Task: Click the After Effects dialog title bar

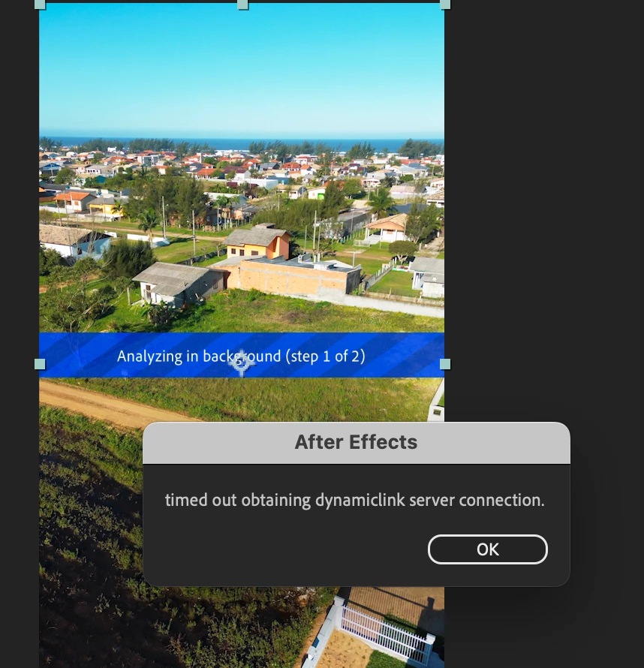Action: click(356, 443)
